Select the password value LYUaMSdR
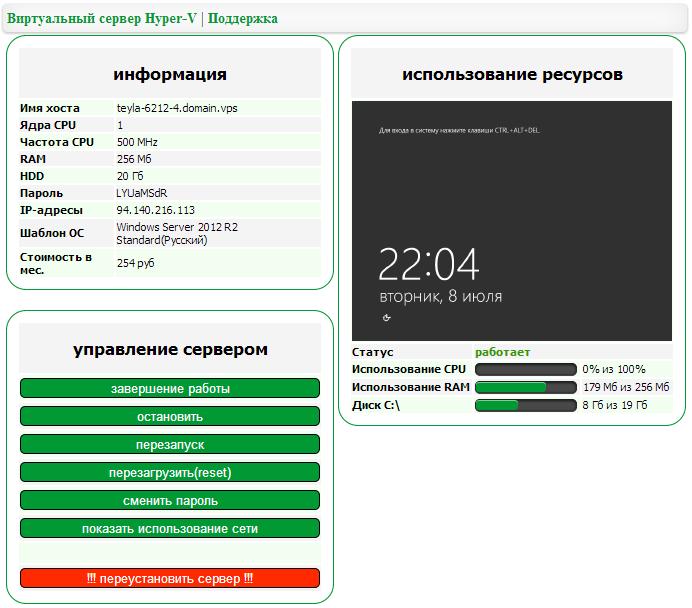Image resolution: width=692 pixels, height=608 pixels. coord(142,193)
